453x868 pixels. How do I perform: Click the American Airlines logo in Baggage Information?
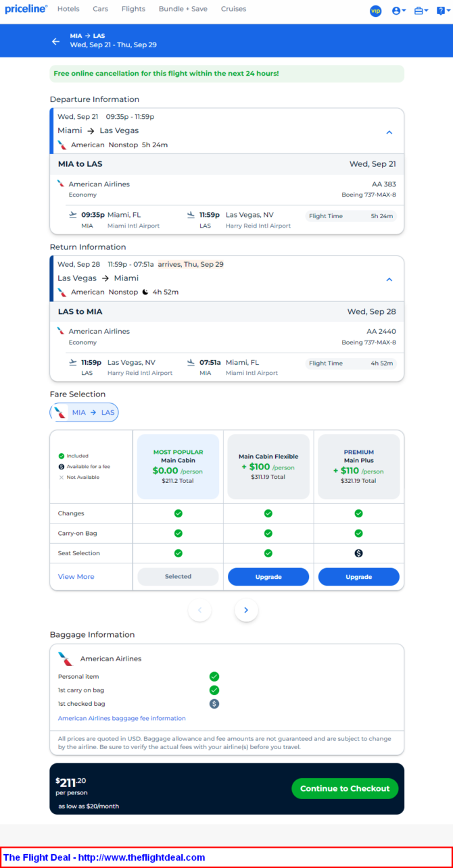pos(65,659)
